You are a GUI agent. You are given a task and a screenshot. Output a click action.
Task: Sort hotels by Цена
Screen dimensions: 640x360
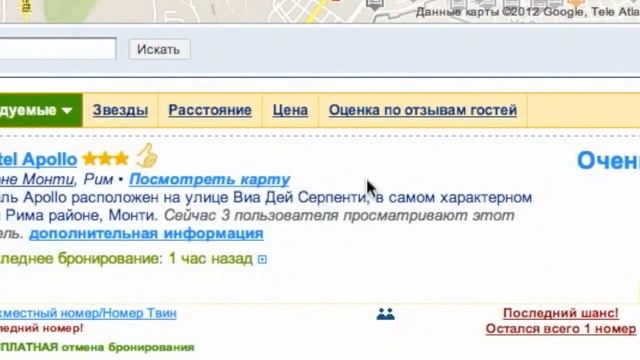click(x=290, y=110)
